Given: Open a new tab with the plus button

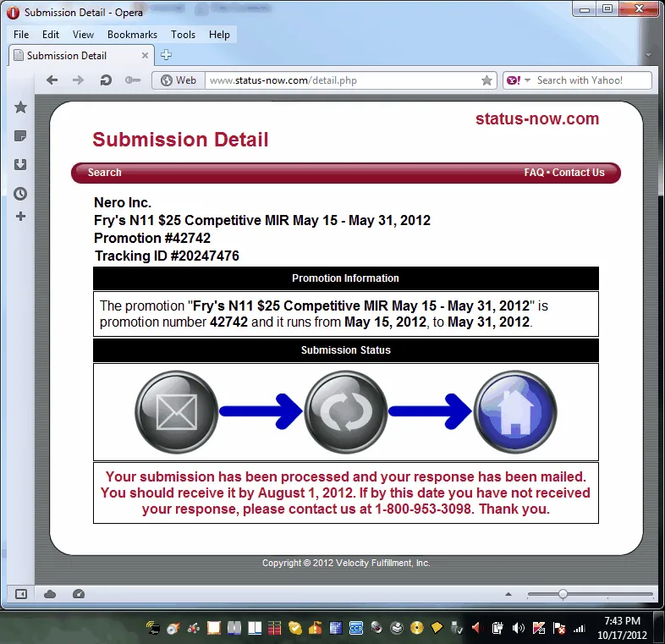Looking at the screenshot, I should [x=166, y=55].
